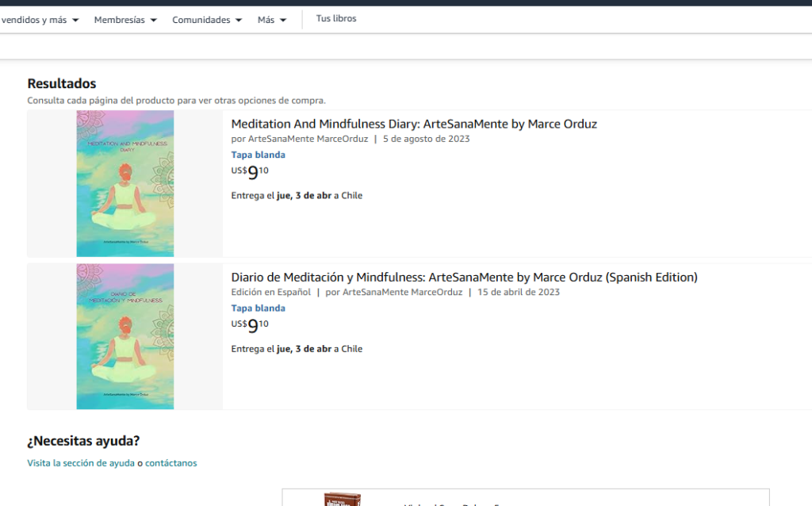Expand the 'vendidos y más' dropdown
The height and width of the screenshot is (506, 812).
pyautogui.click(x=40, y=20)
